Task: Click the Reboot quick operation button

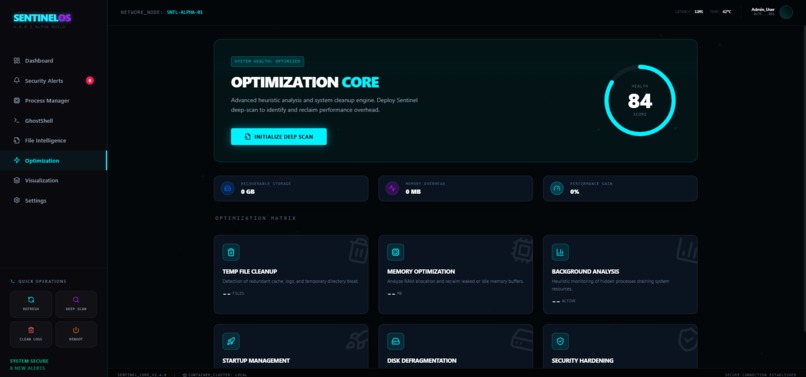Action: [x=76, y=334]
